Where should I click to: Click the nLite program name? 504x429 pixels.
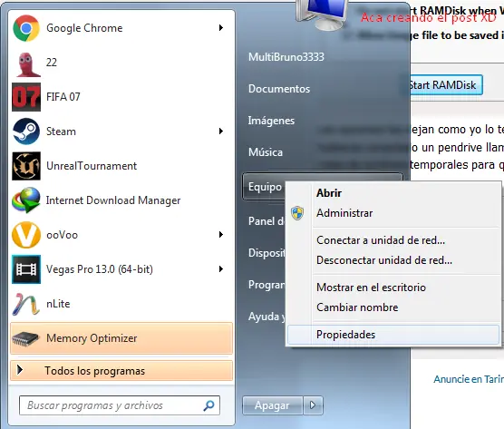tap(58, 304)
